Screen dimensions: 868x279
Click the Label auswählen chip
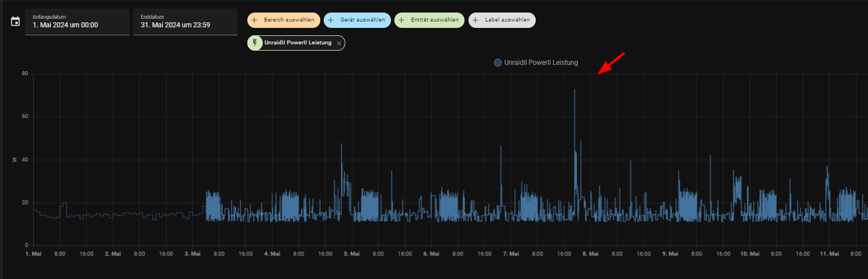point(502,20)
